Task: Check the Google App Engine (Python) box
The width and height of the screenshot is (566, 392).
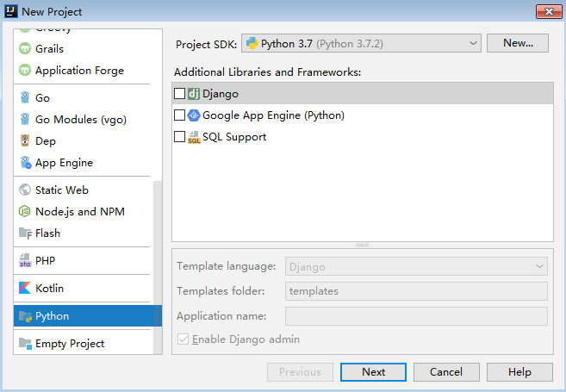Action: pyautogui.click(x=179, y=115)
